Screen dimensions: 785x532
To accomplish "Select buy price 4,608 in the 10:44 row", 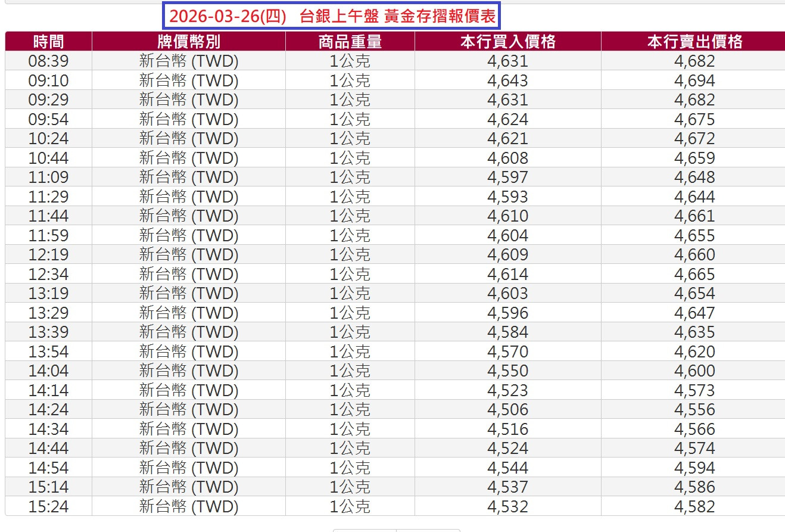I will click(x=507, y=158).
